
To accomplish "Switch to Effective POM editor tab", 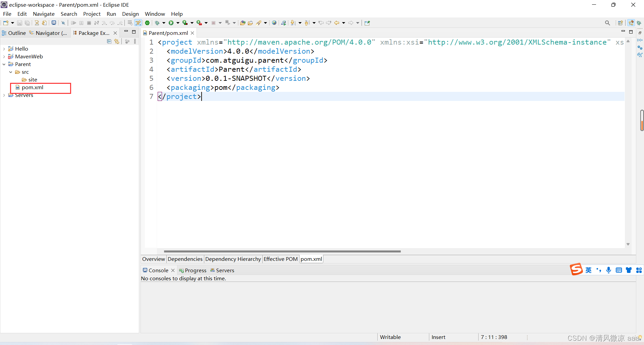I will pyautogui.click(x=280, y=259).
